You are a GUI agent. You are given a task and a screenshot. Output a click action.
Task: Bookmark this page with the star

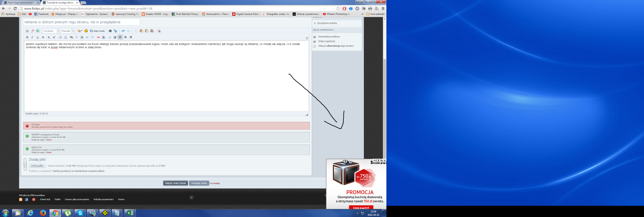pos(338,8)
